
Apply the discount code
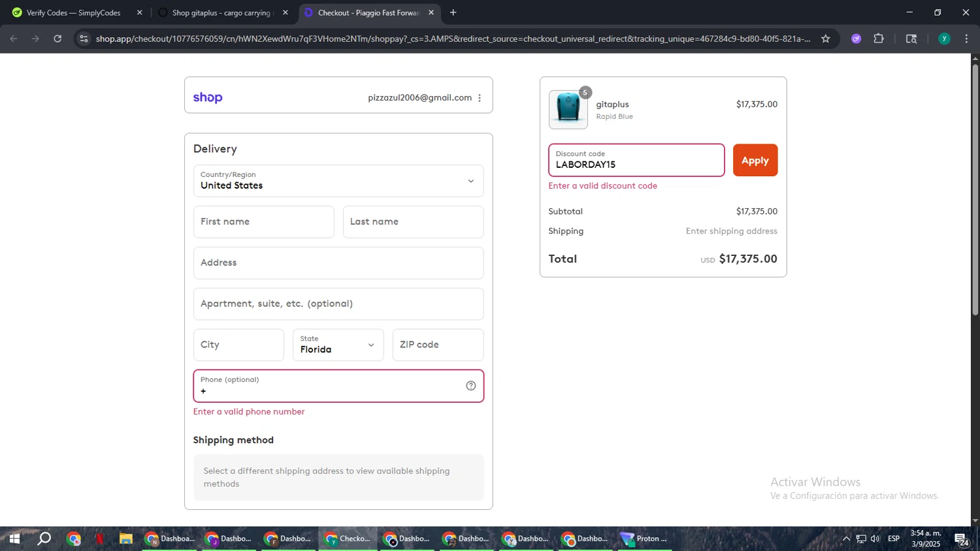pyautogui.click(x=755, y=160)
